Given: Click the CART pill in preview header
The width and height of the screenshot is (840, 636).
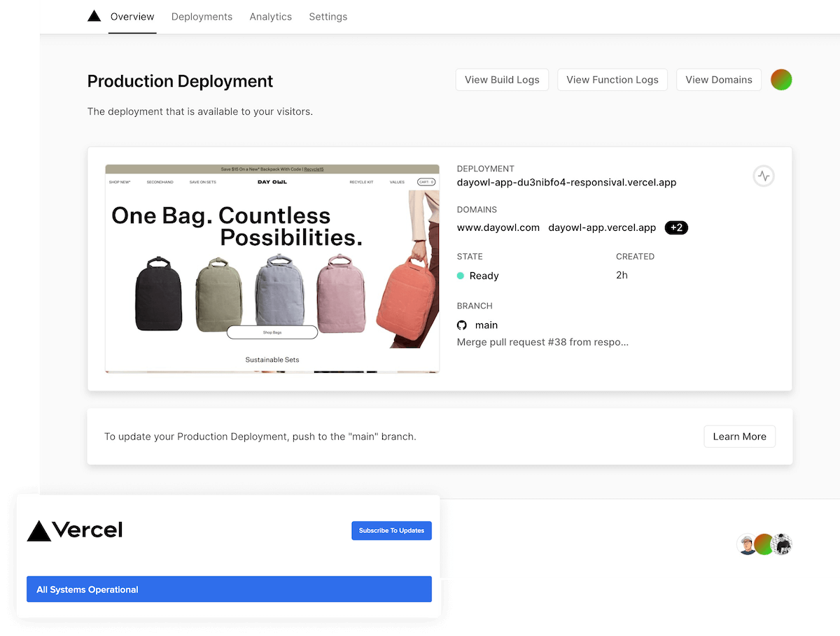Looking at the screenshot, I should pos(426,182).
